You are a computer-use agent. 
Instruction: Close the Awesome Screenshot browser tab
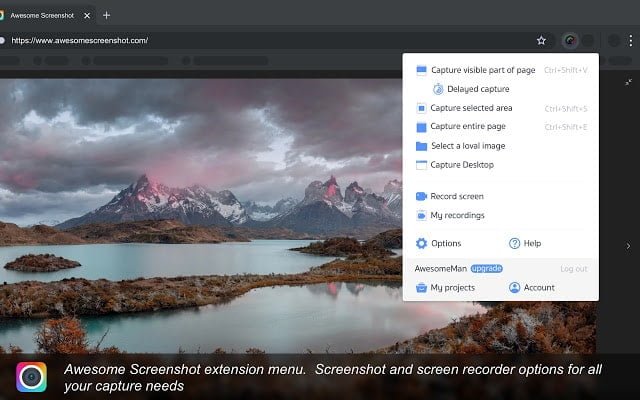(87, 16)
